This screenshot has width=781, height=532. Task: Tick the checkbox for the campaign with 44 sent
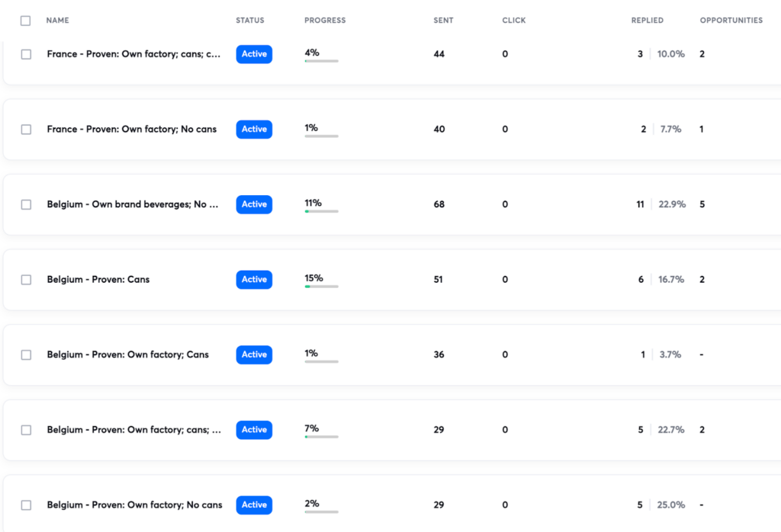(26, 54)
